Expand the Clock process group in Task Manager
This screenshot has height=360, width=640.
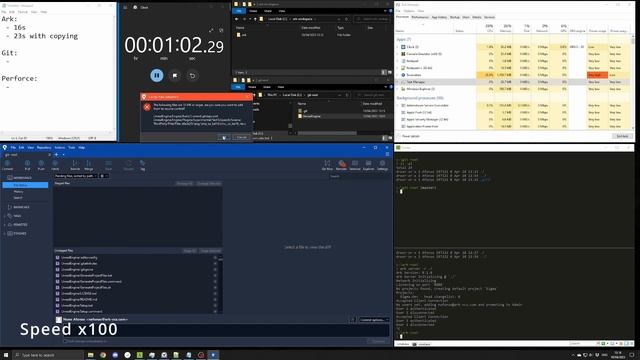tap(398, 47)
